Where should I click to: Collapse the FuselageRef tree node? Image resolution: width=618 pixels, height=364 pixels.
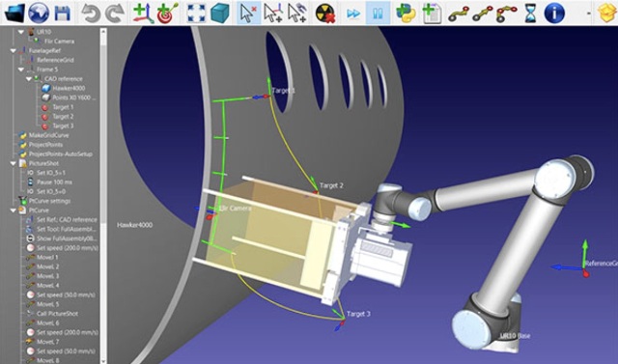pyautogui.click(x=13, y=51)
